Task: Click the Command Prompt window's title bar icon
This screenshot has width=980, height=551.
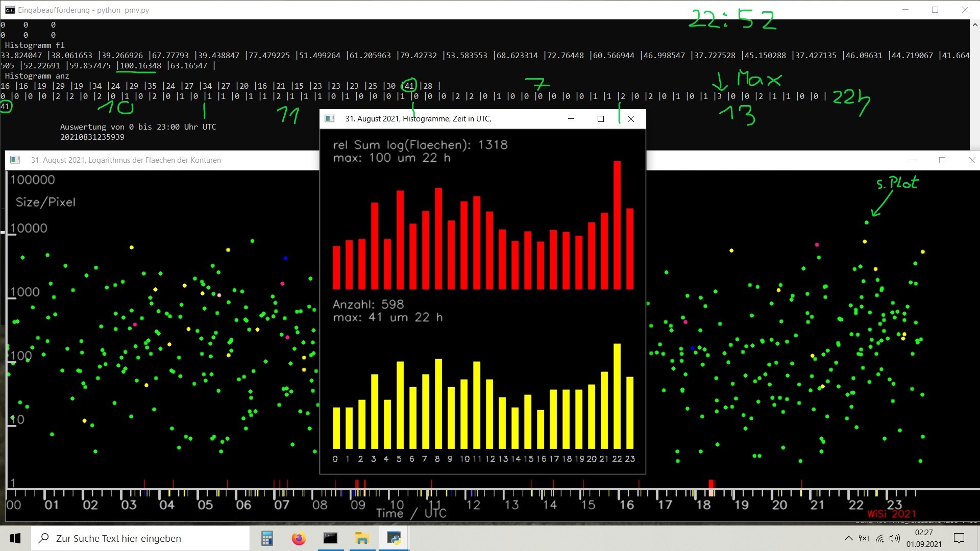Action: coord(10,10)
